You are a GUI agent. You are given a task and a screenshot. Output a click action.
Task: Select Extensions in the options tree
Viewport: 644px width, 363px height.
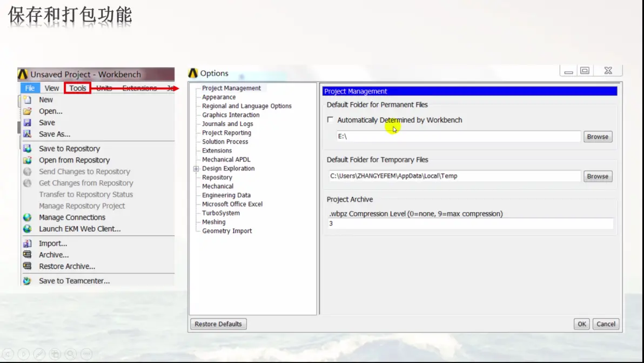[217, 150]
